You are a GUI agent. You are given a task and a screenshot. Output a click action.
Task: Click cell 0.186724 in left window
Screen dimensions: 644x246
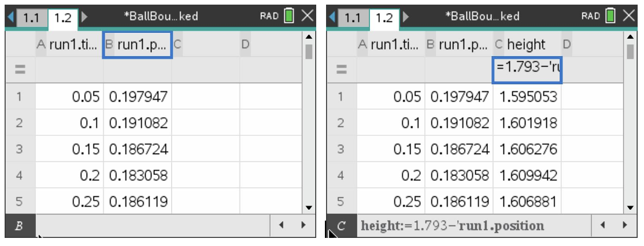(138, 149)
